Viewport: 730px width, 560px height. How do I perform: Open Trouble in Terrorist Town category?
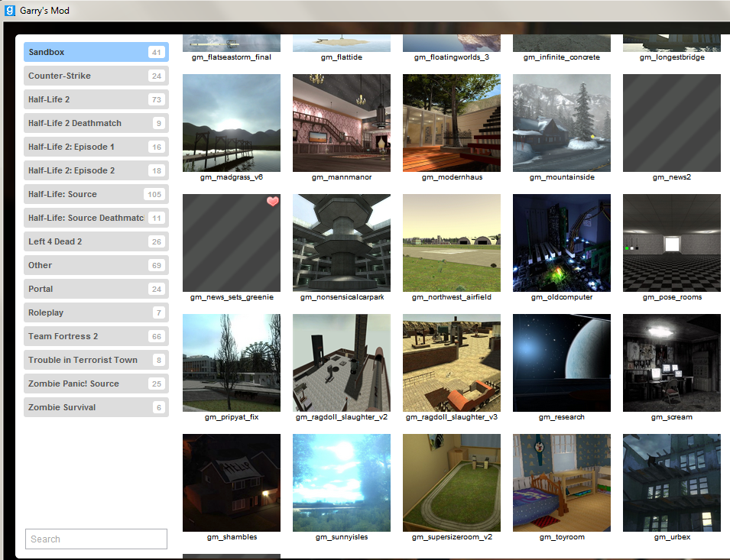[96, 360]
